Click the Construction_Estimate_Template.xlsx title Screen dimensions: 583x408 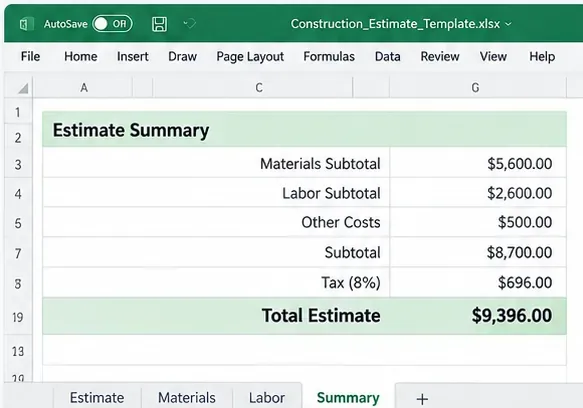pos(395,24)
